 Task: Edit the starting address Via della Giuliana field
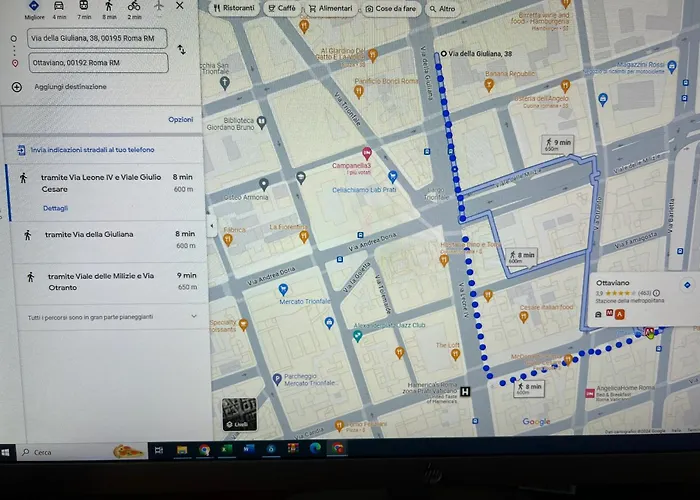(x=97, y=38)
